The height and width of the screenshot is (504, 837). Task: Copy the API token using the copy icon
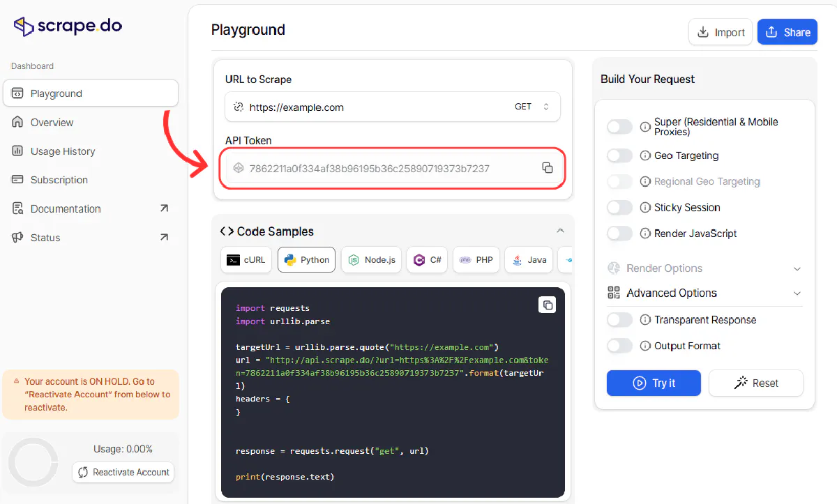[548, 167]
